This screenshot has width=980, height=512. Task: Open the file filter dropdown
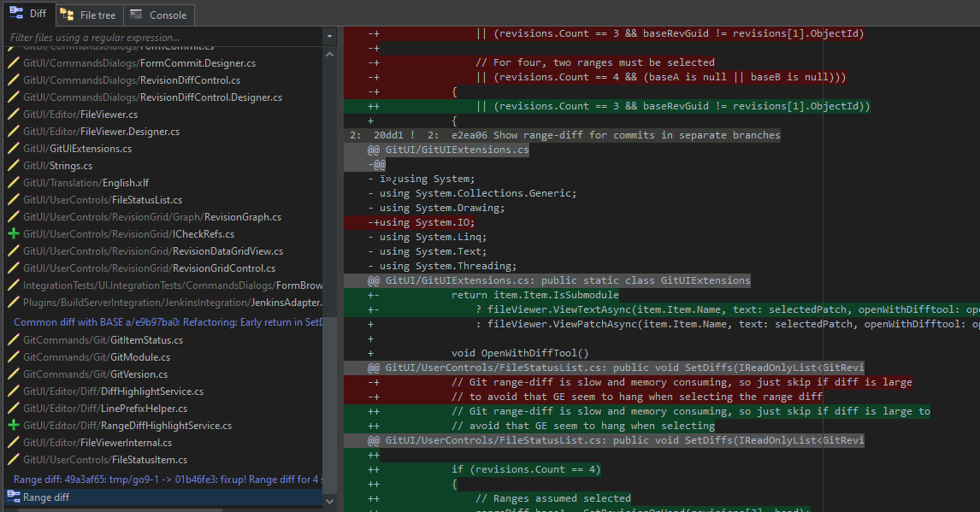tap(328, 37)
